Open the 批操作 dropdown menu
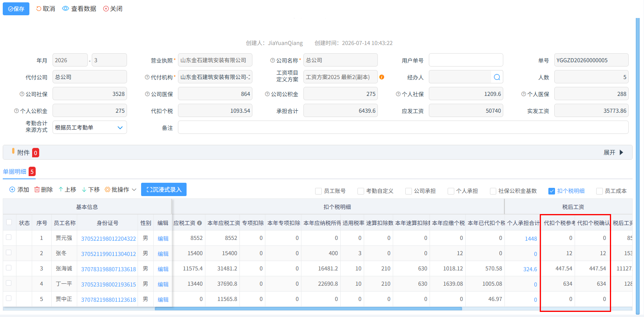 click(x=121, y=189)
